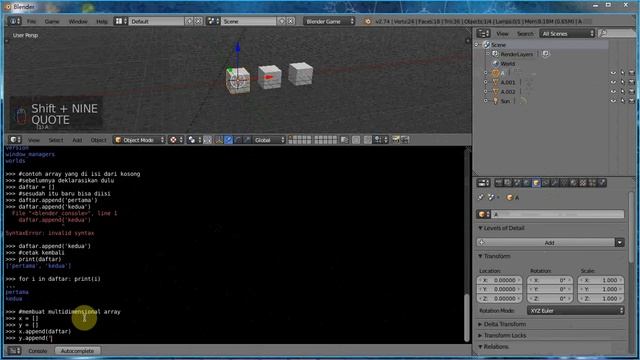Toggle visibility eye for object A
Image resolution: width=640 pixels, height=360 pixels.
pyautogui.click(x=613, y=73)
